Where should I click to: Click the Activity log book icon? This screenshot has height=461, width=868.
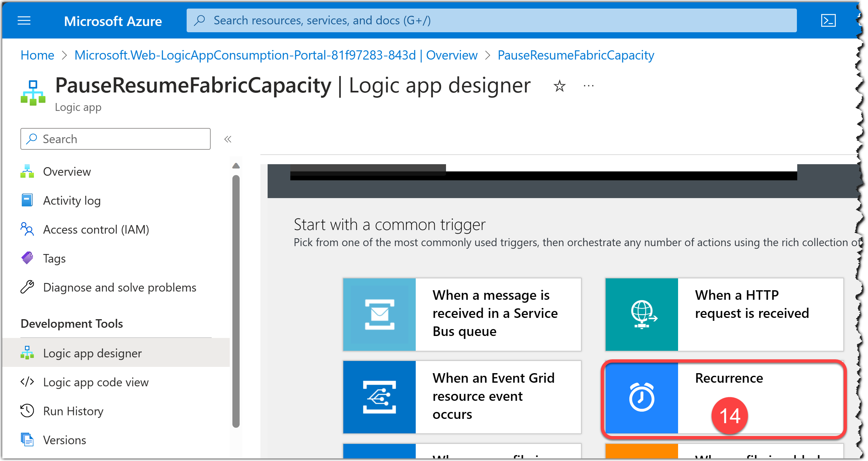click(27, 200)
